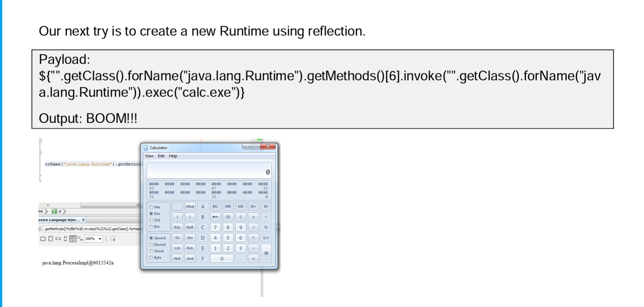
Task: Click the Not bitwise key
Action: (x=177, y=258)
